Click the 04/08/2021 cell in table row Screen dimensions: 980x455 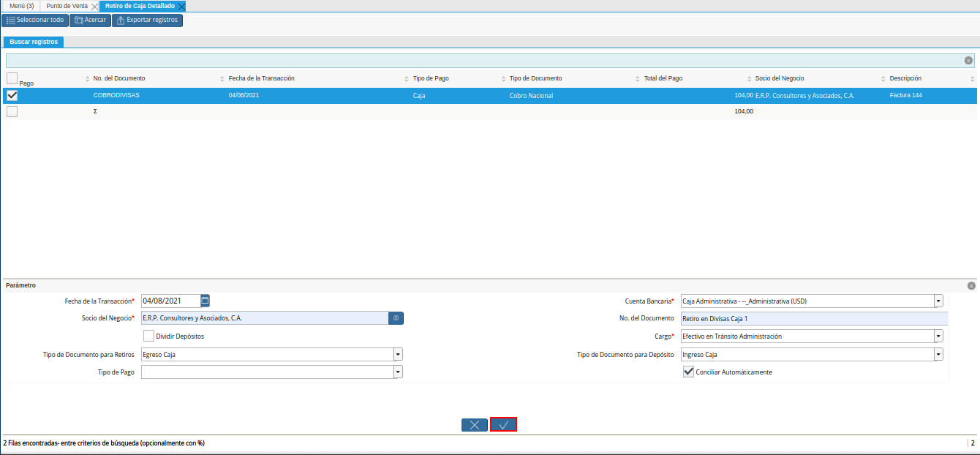[244, 95]
